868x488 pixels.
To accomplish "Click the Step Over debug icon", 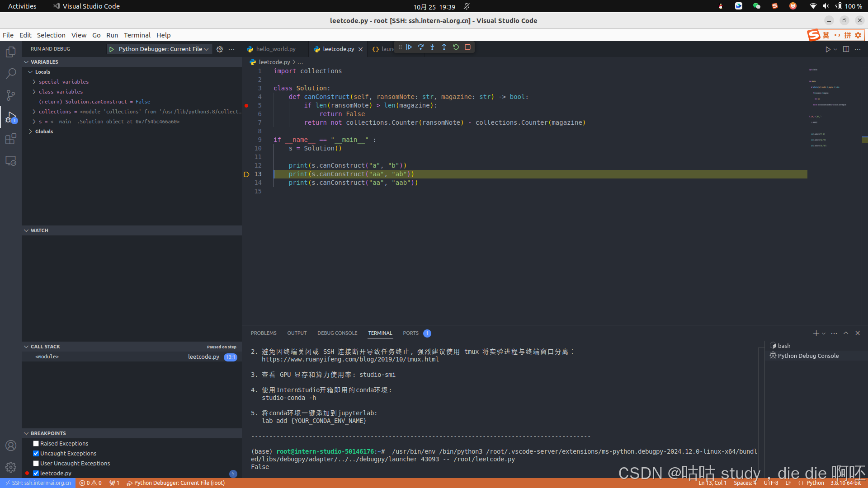I will tap(421, 47).
